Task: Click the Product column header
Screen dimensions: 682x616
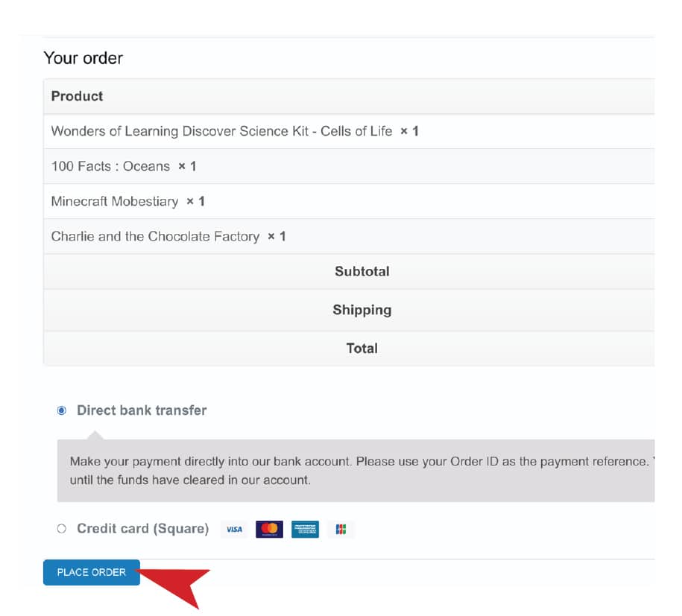Action: tap(77, 96)
